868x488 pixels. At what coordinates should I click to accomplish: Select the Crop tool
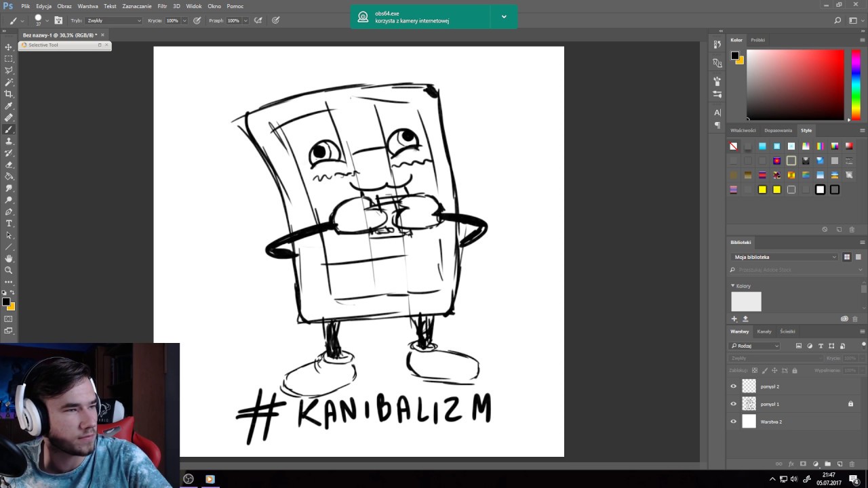pyautogui.click(x=9, y=94)
